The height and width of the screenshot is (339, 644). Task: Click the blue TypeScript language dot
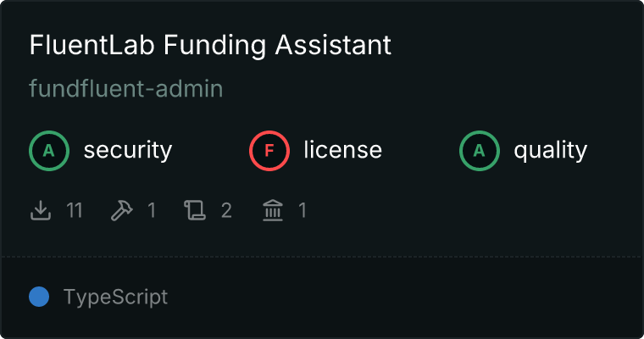[x=38, y=297]
